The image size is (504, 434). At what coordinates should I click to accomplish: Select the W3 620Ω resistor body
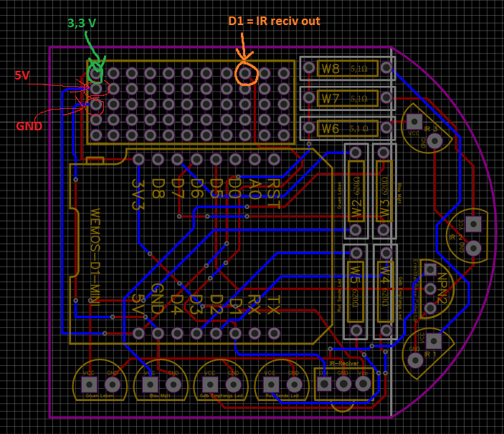coord(384,191)
